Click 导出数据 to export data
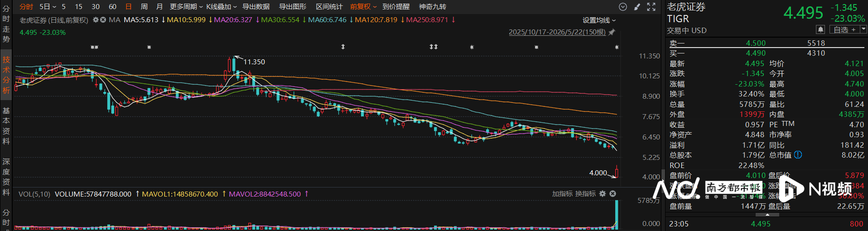The height and width of the screenshot is (231, 868). pyautogui.click(x=256, y=7)
